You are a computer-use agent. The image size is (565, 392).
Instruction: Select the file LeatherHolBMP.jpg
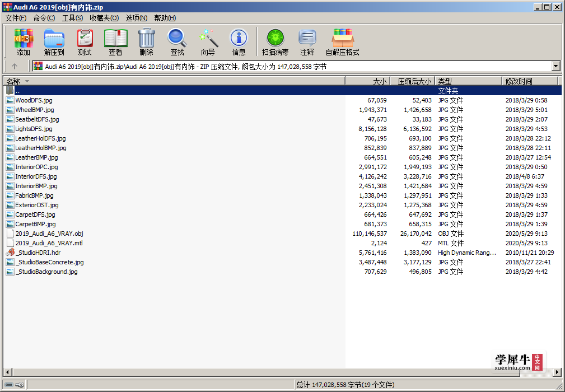41,148
